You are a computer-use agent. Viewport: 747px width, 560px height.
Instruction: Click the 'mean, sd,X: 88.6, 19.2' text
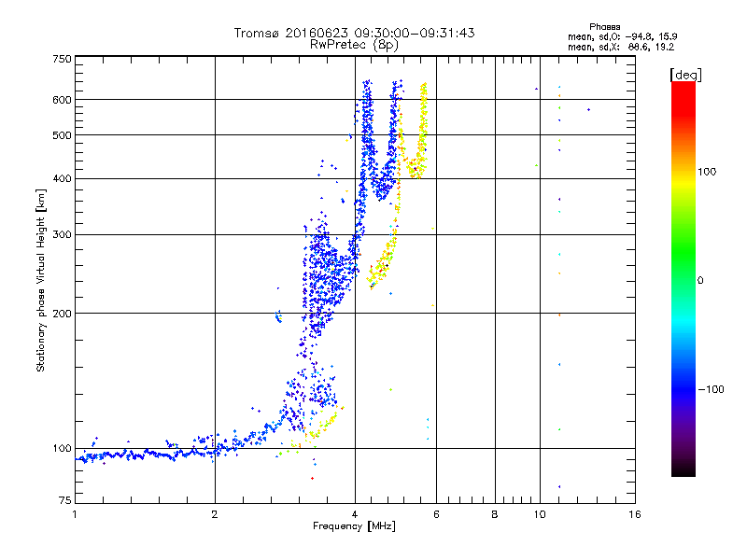coord(621,48)
